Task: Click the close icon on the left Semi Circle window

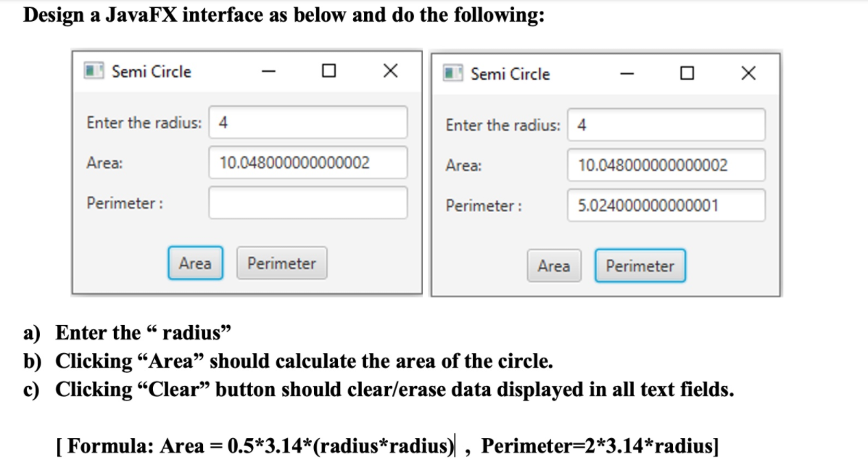Action: click(389, 70)
